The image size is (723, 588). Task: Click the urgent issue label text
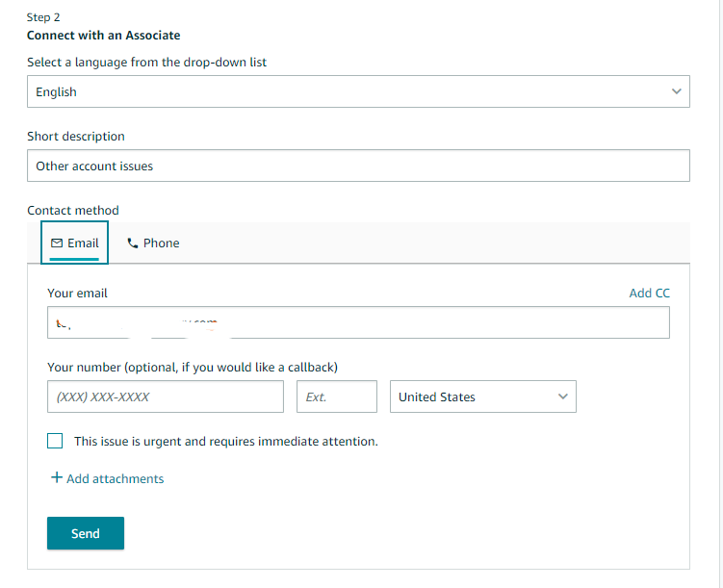(x=226, y=442)
